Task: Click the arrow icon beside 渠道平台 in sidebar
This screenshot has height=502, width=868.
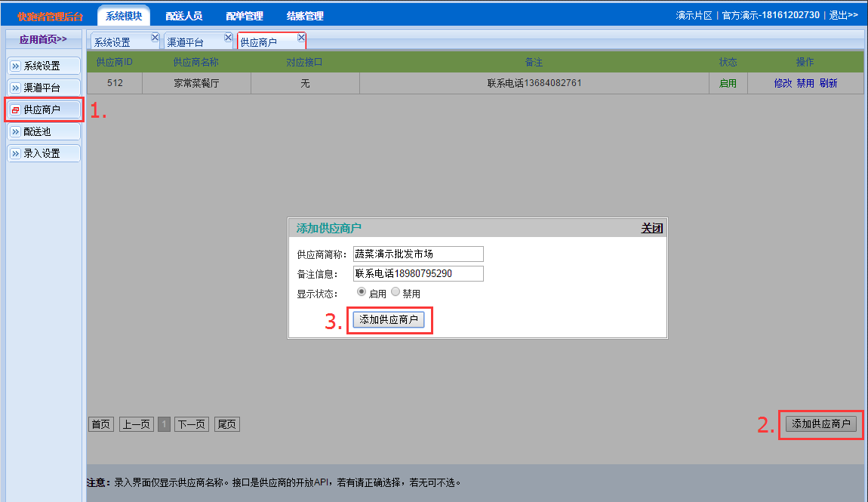Action: (15, 88)
